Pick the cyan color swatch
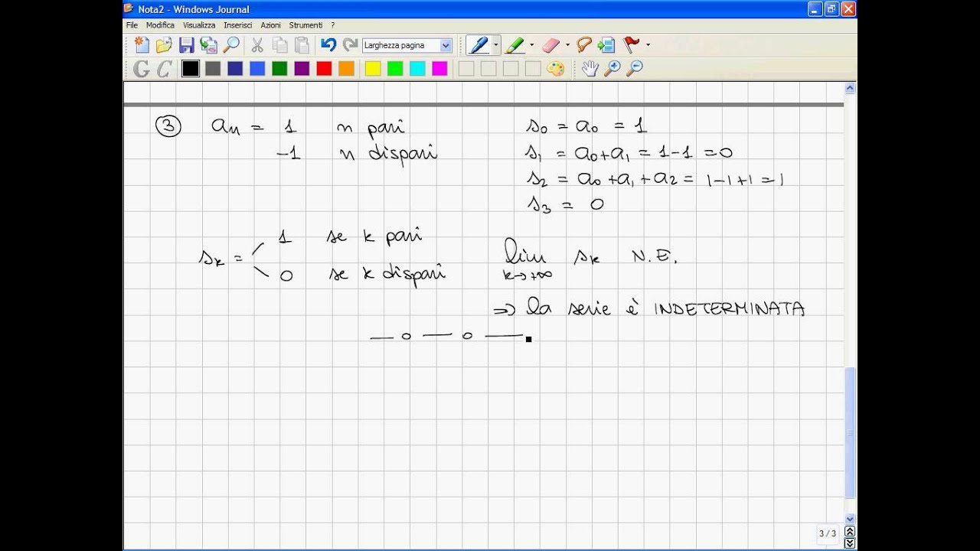This screenshot has height=551, width=980. point(417,69)
